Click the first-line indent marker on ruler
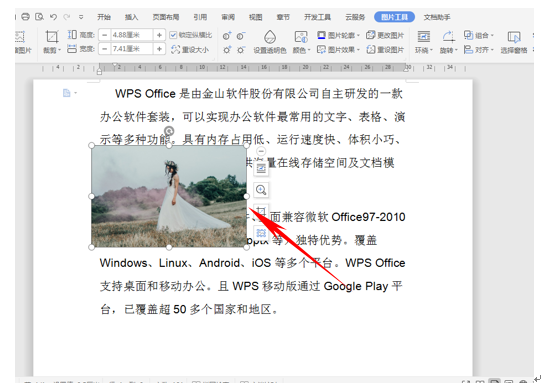This screenshot has width=553, height=389. (x=114, y=65)
